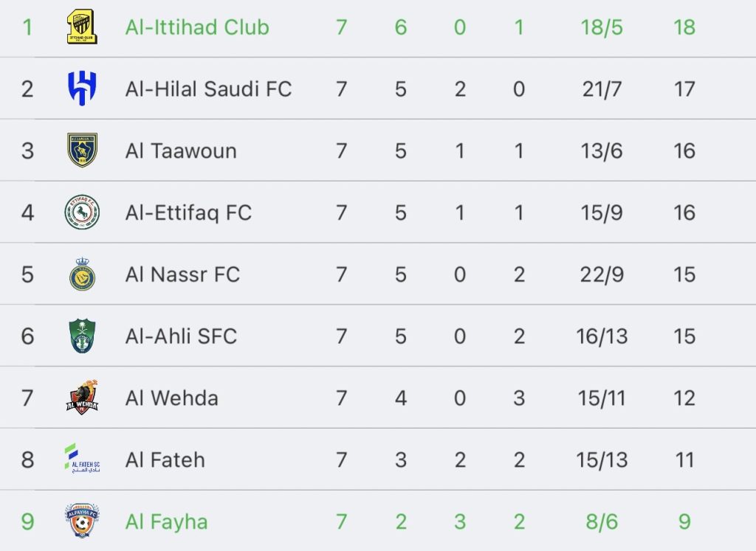Select the Al-Ahli SFC team name

click(181, 337)
